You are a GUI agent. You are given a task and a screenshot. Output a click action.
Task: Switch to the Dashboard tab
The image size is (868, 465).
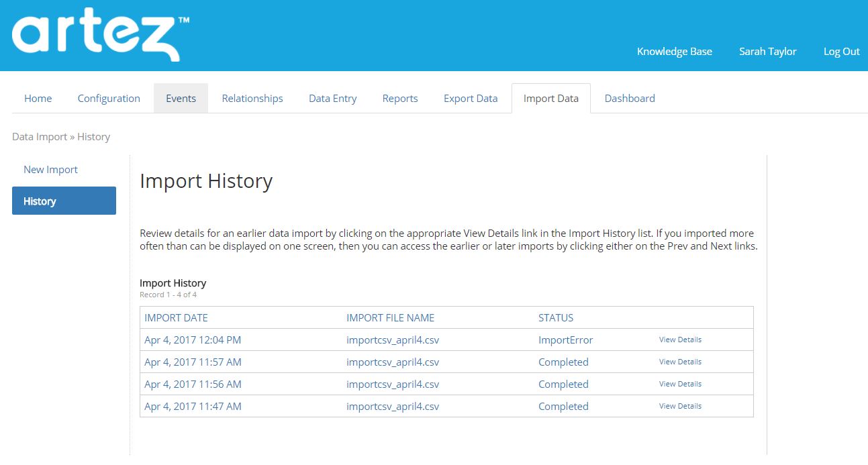click(630, 99)
